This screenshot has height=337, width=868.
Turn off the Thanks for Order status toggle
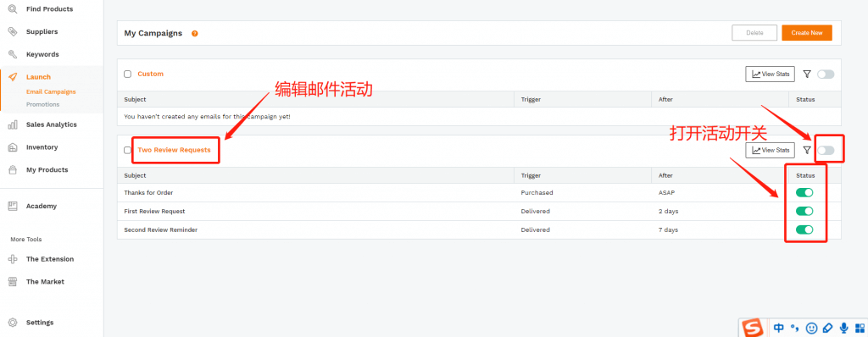pos(804,192)
